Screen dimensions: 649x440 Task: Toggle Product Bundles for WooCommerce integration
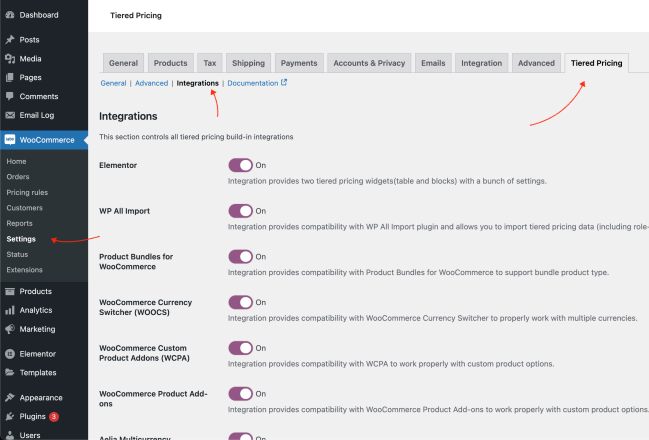[240, 257]
